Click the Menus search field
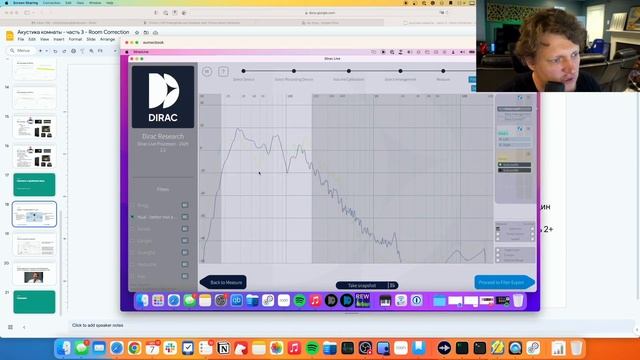 pos(20,51)
